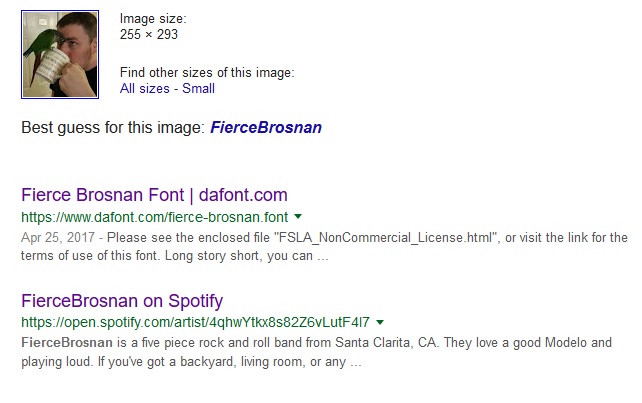Open FierceBrosnan on Spotify result title

point(122,301)
